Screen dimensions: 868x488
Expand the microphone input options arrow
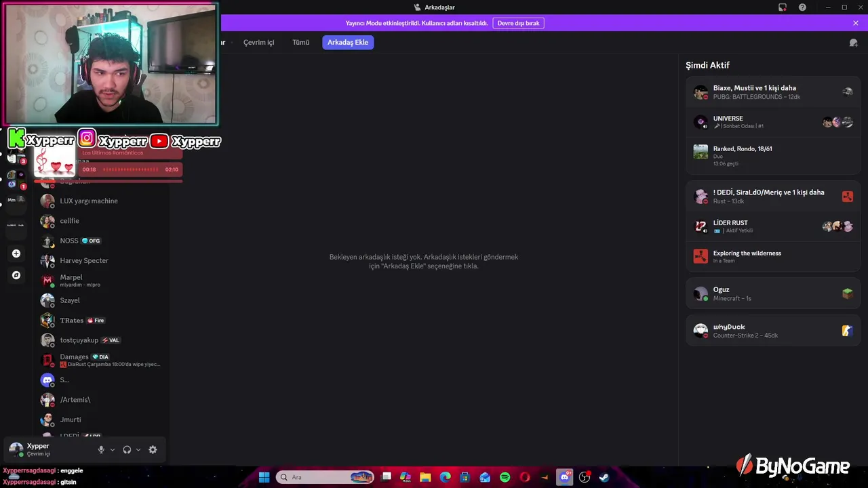pos(113,449)
